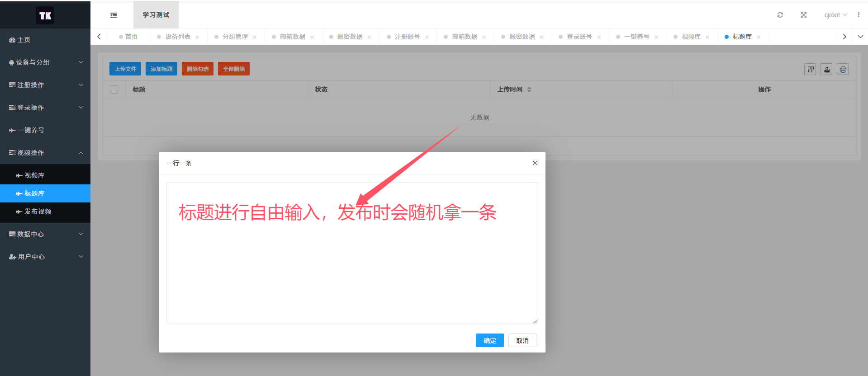The image size is (868, 376).
Task: Switch to 分组管理 tab
Action: pos(235,37)
